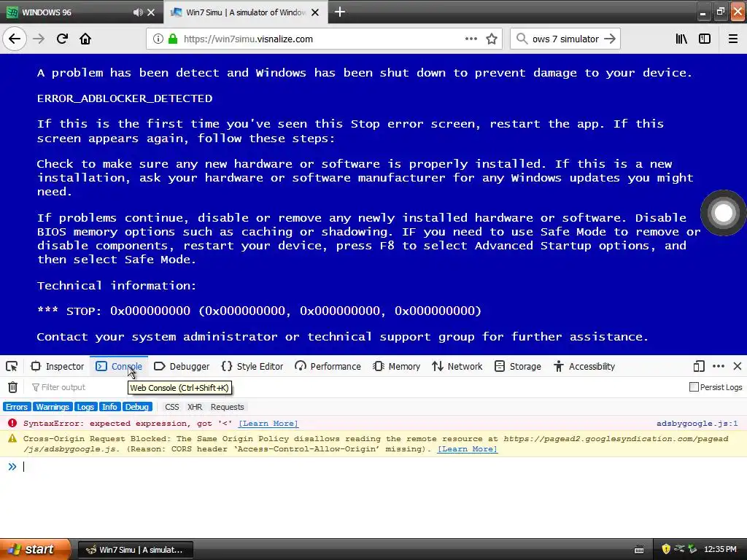Switch to the Inspector panel
The width and height of the screenshot is (747, 560).
pyautogui.click(x=57, y=366)
